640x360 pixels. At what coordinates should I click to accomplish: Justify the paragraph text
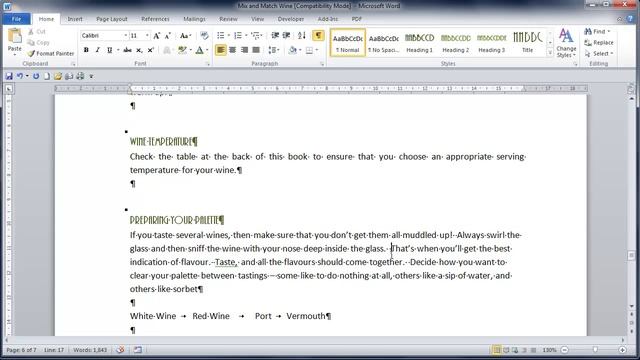(256, 50)
